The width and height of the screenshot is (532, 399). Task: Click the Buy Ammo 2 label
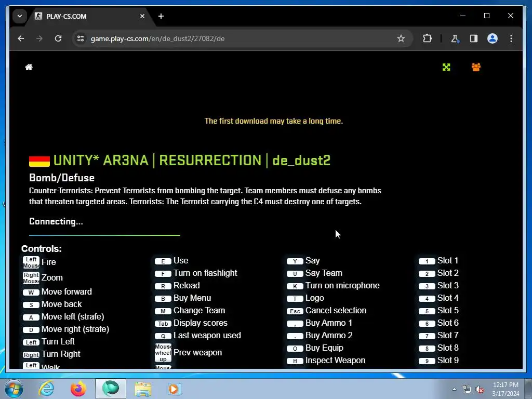click(x=329, y=335)
